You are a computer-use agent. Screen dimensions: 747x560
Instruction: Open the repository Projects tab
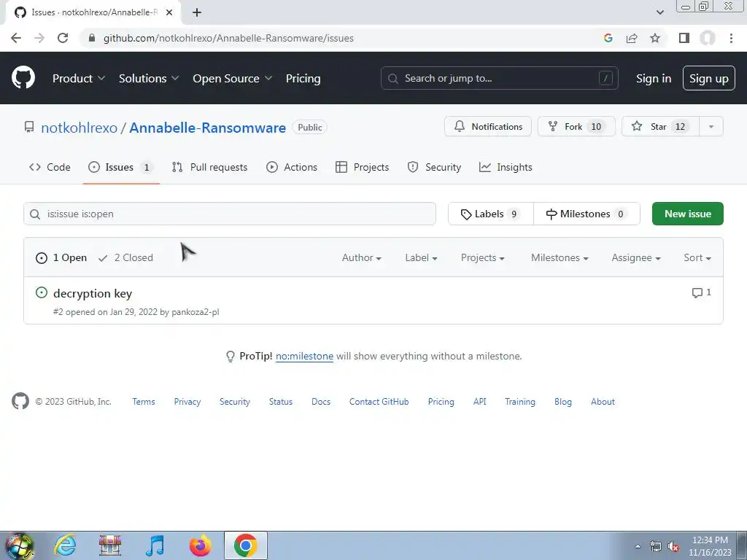tap(362, 167)
